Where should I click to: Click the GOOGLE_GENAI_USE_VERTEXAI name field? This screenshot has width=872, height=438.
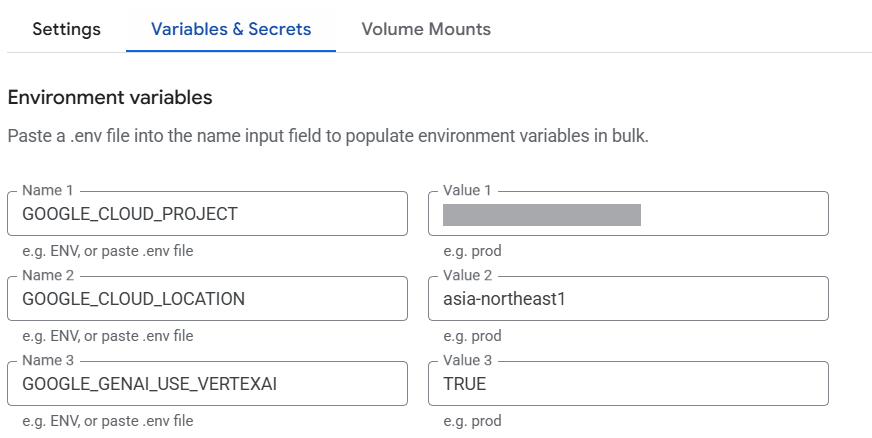tap(207, 384)
